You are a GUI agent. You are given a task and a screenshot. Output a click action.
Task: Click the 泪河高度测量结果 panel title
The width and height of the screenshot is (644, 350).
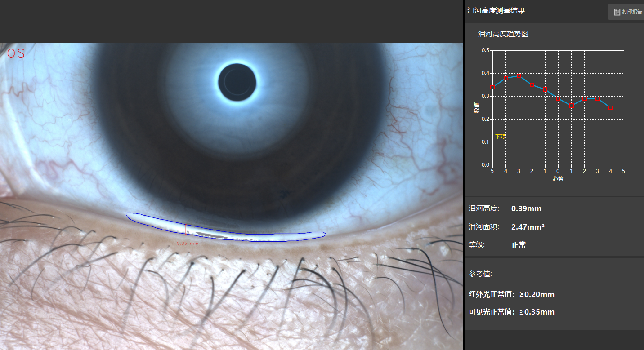(496, 11)
